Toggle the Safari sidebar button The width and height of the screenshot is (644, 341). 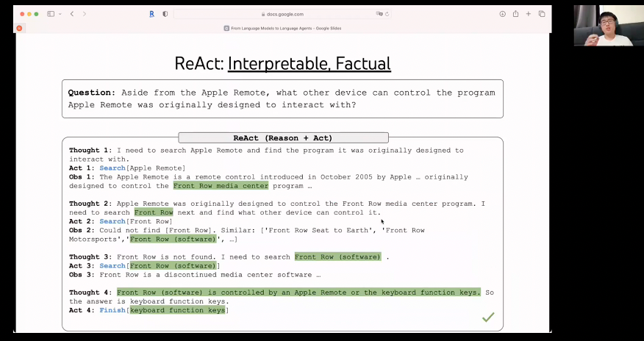click(51, 14)
